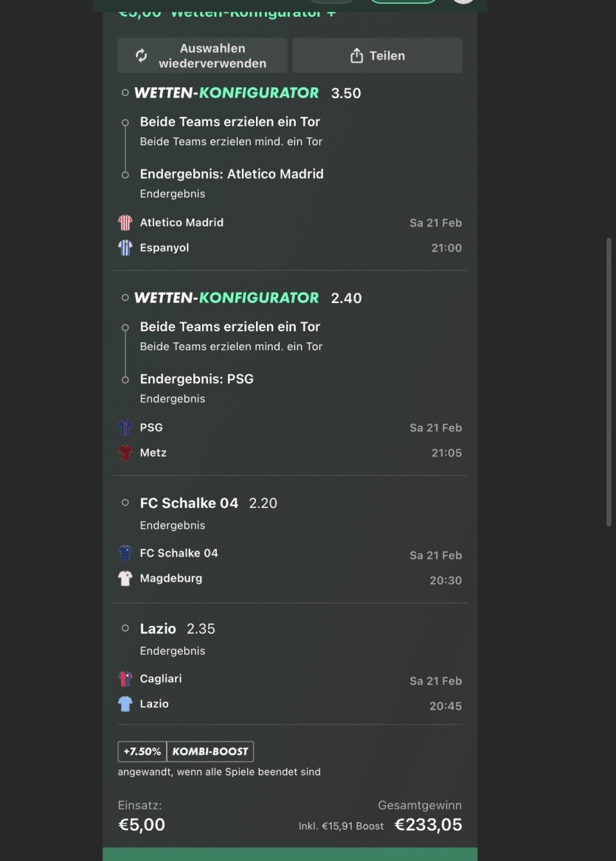Open the Wetten-Konfigurator bet with odds 2.40
The image size is (616, 861).
pyautogui.click(x=227, y=298)
